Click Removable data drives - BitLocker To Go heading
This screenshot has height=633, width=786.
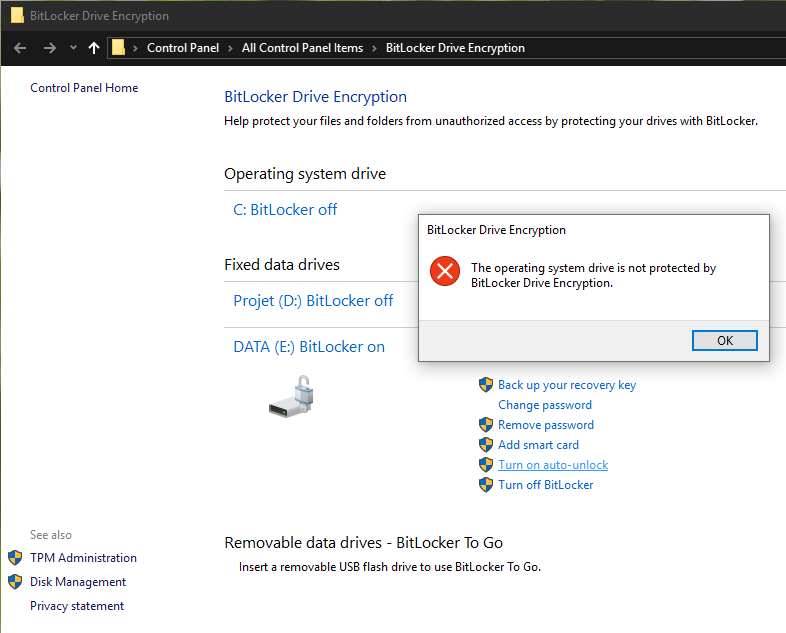pos(363,543)
